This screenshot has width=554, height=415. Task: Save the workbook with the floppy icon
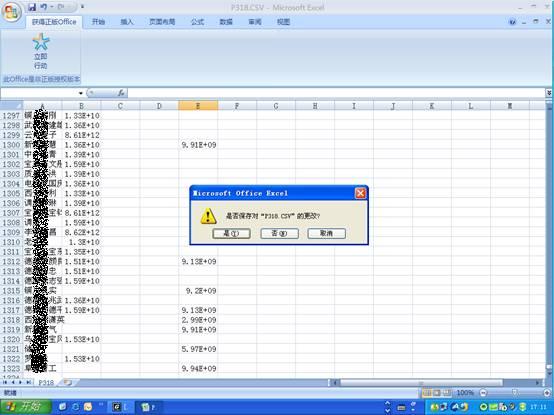pos(32,7)
